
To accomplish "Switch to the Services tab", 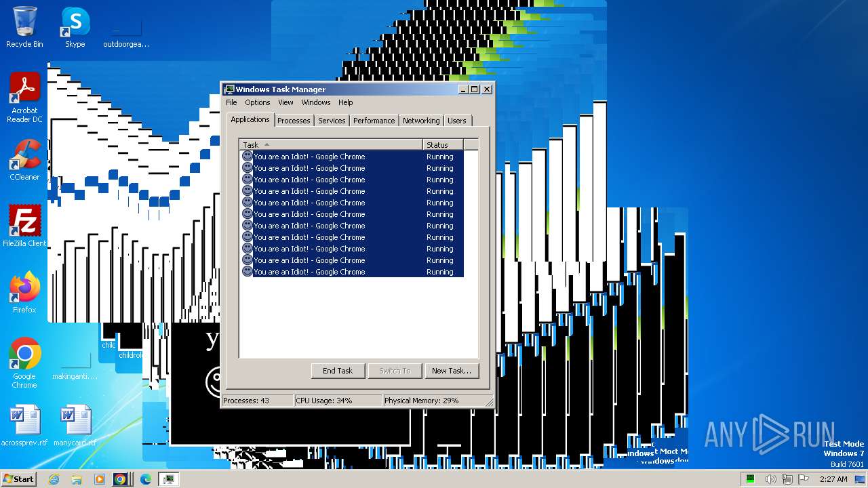I will point(332,121).
